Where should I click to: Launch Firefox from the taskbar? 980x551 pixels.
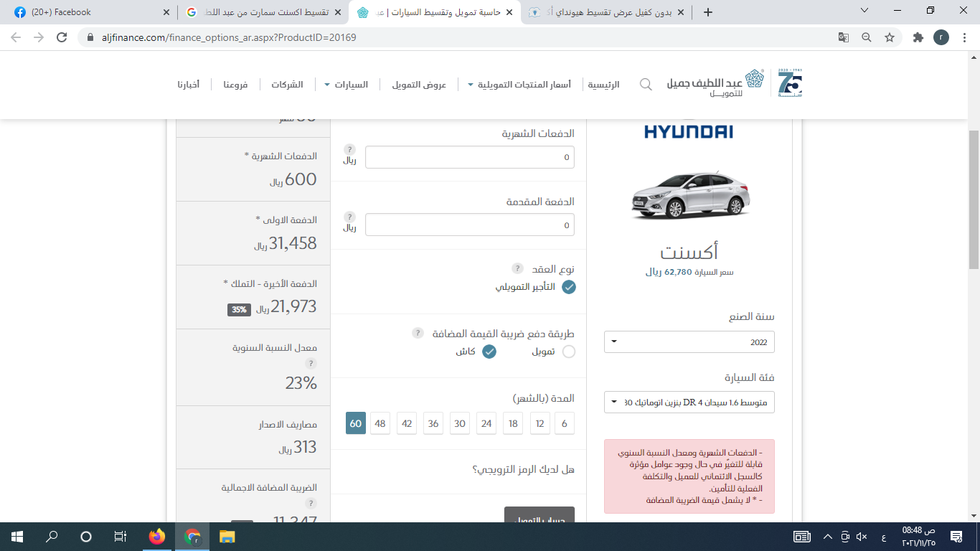point(157,537)
